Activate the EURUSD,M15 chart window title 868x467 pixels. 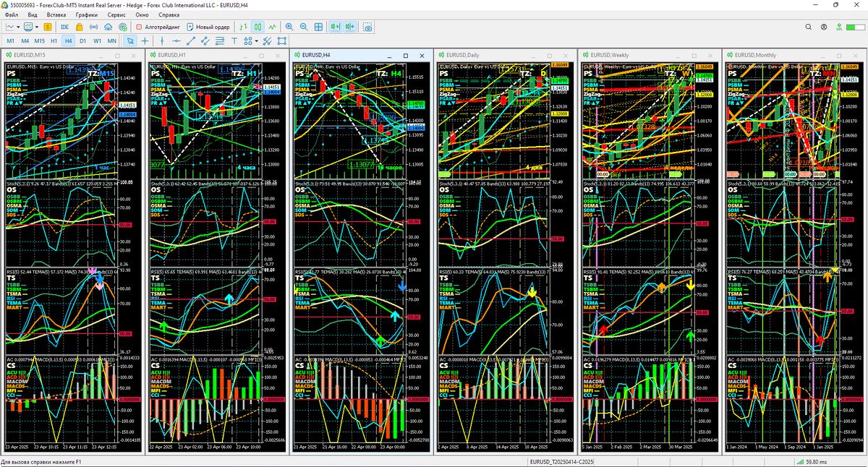[x=30, y=55]
